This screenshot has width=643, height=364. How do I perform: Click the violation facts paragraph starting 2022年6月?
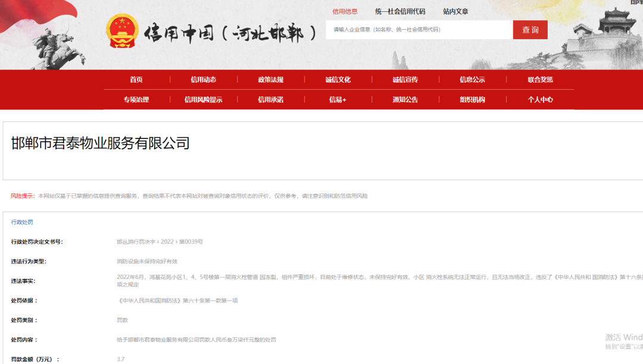point(380,281)
